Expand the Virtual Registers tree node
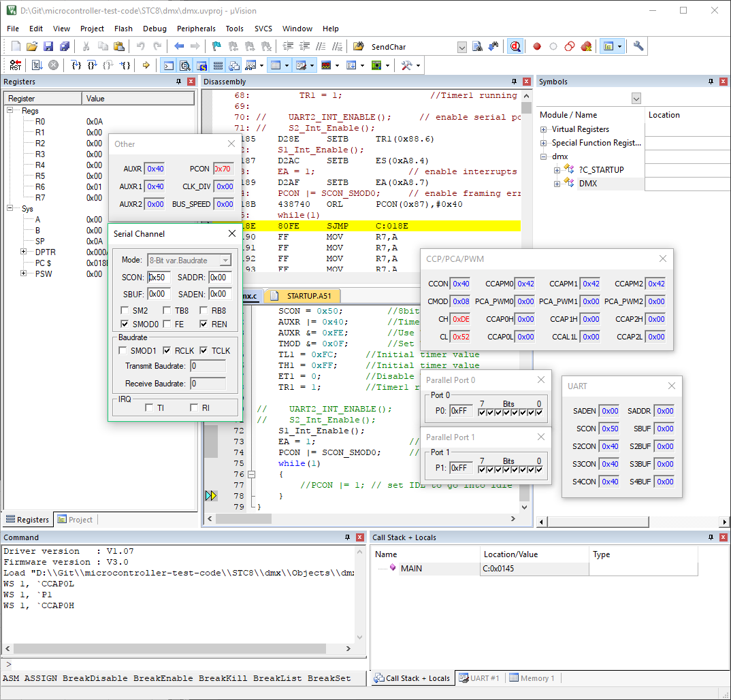Image resolution: width=731 pixels, height=700 pixels. tap(543, 129)
